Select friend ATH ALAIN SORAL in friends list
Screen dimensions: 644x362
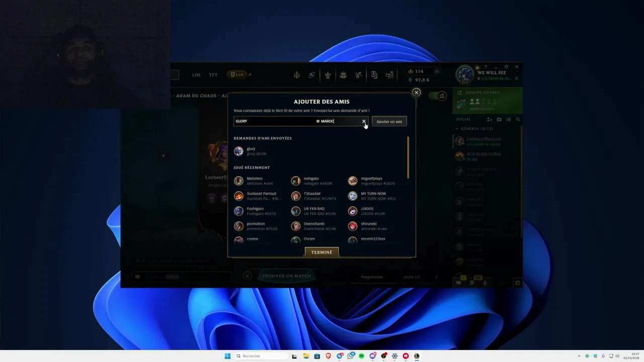487,156
